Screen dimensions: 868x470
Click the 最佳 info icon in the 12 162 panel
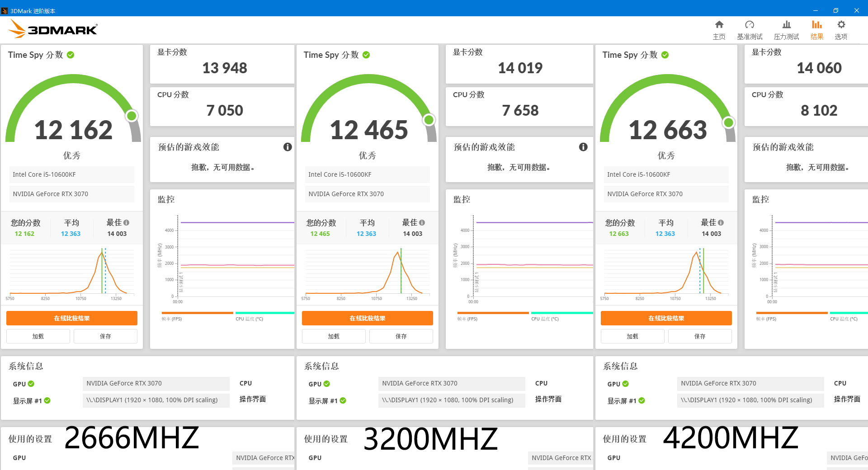tap(127, 222)
